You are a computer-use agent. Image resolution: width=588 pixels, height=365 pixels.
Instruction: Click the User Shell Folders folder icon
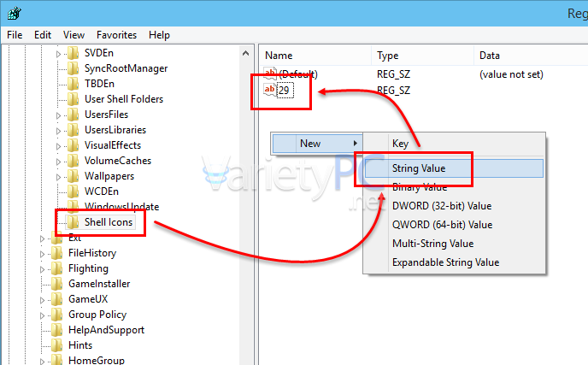click(73, 99)
